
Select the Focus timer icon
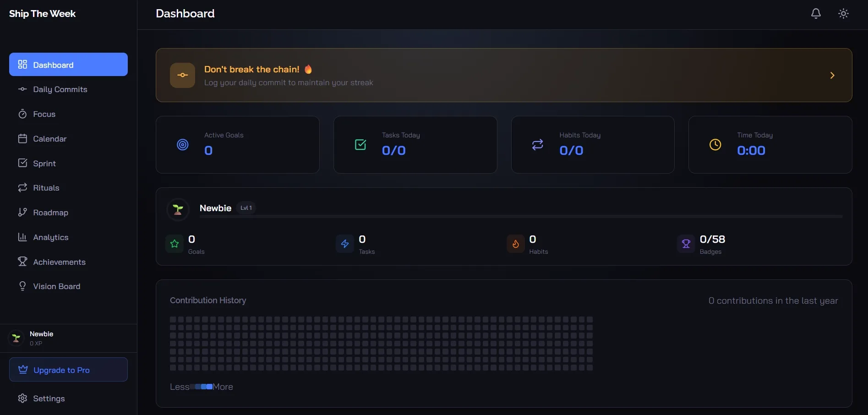[23, 114]
